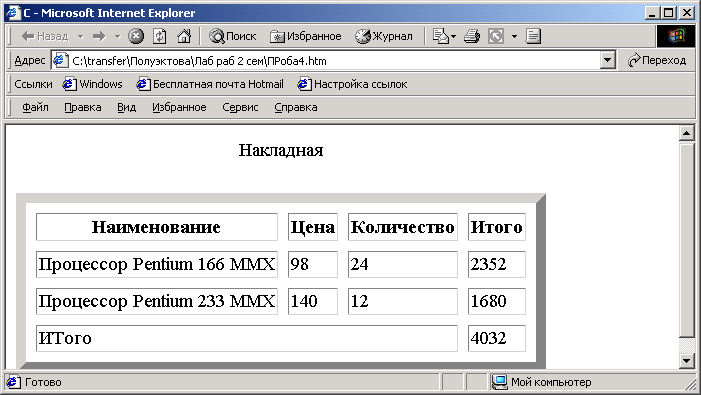Viewport: 701px width, 395px height.
Task: Click the Back (Назад) arrow button
Action: click(x=45, y=36)
